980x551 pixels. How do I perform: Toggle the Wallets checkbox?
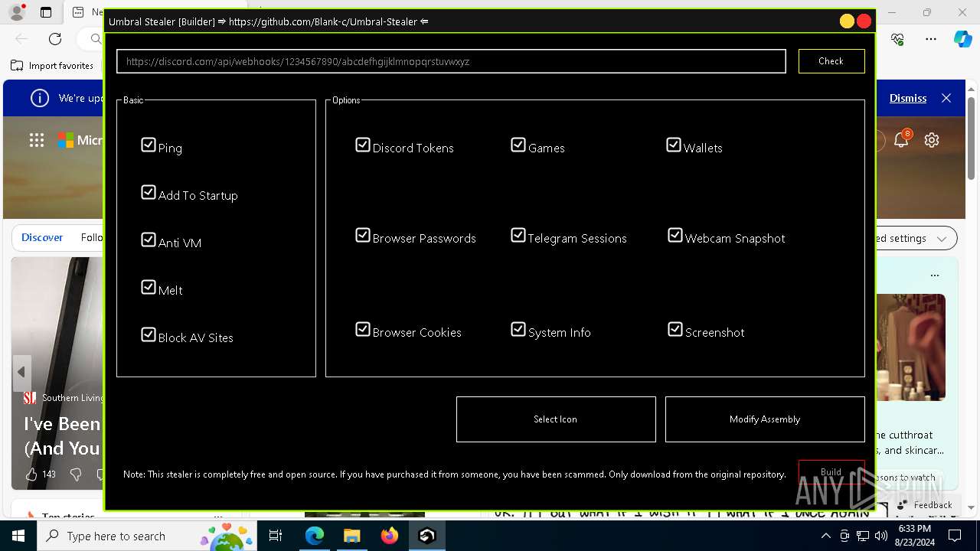674,145
